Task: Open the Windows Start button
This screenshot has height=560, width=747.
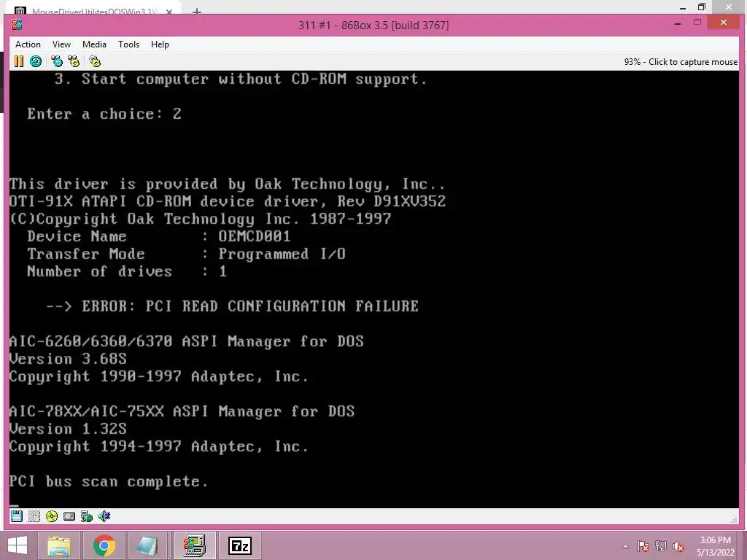Action: (x=18, y=545)
